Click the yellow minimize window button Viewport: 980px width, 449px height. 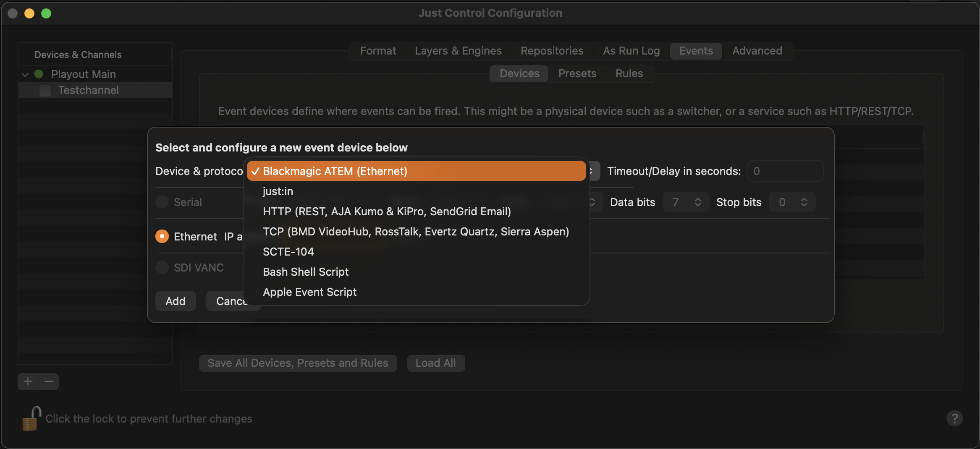coord(29,13)
